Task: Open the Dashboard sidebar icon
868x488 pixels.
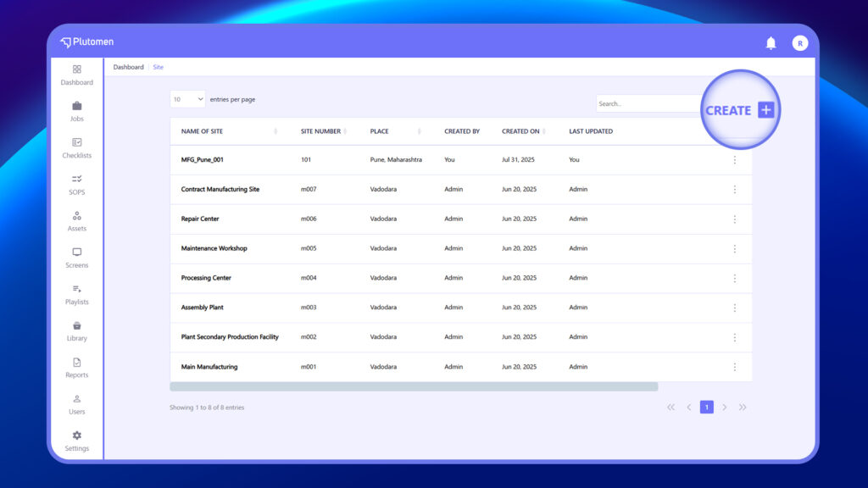Action: (x=76, y=69)
